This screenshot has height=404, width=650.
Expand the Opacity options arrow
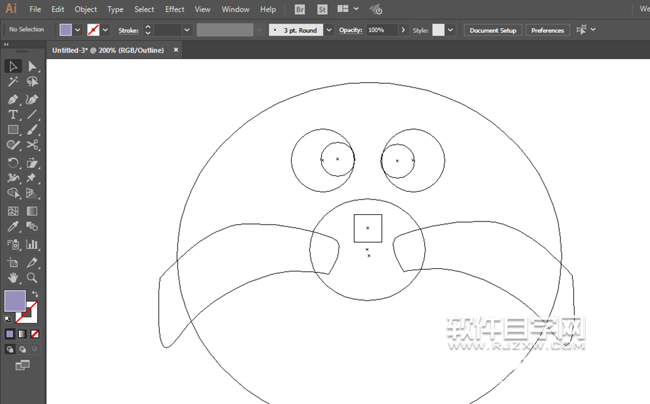(404, 30)
